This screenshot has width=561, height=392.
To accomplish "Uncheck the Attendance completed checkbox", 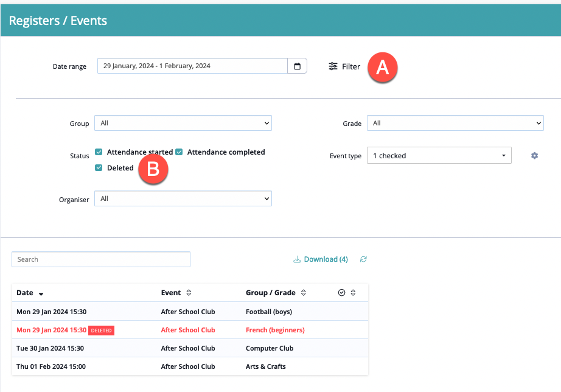I will coord(179,152).
